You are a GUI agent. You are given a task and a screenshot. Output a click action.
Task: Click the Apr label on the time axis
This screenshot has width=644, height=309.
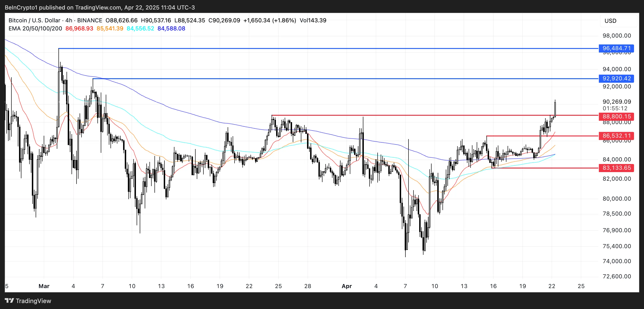pos(347,286)
